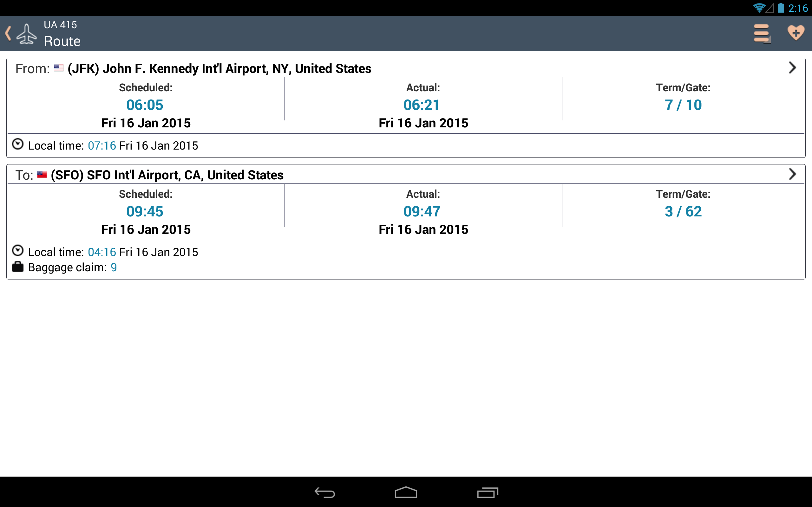
Task: Tap actual arrival time 09:47
Action: click(x=422, y=211)
